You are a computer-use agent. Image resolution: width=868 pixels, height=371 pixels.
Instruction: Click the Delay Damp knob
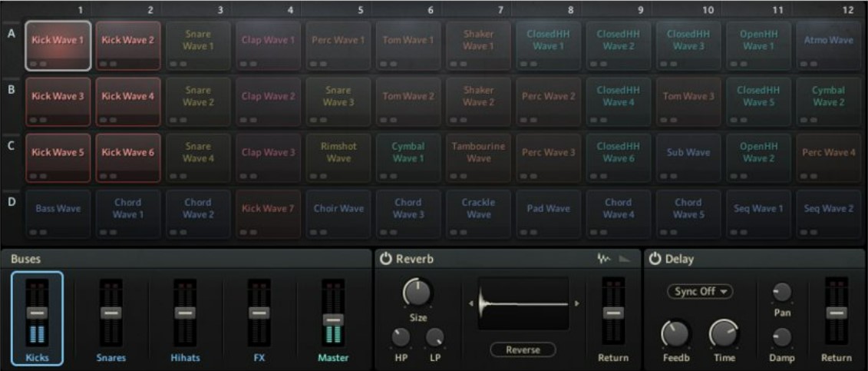pos(781,336)
